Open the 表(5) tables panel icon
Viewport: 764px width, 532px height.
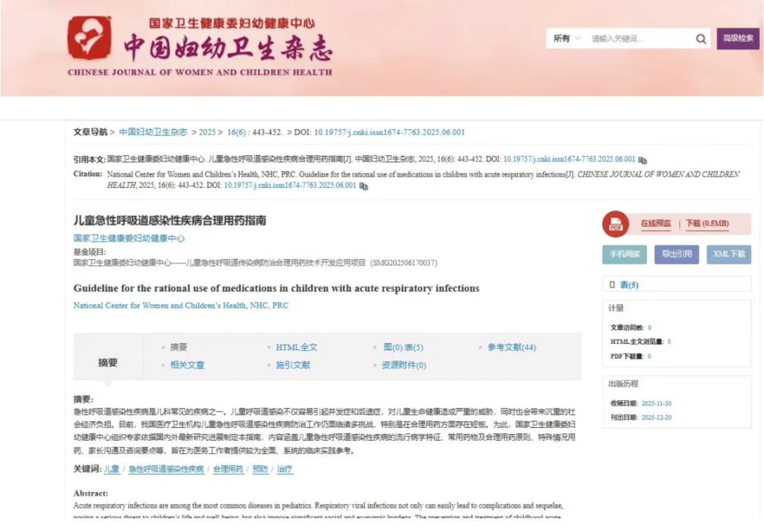[612, 285]
